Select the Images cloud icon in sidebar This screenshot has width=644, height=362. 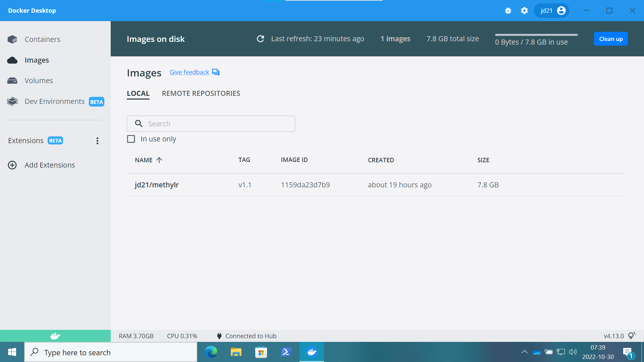[x=12, y=60]
